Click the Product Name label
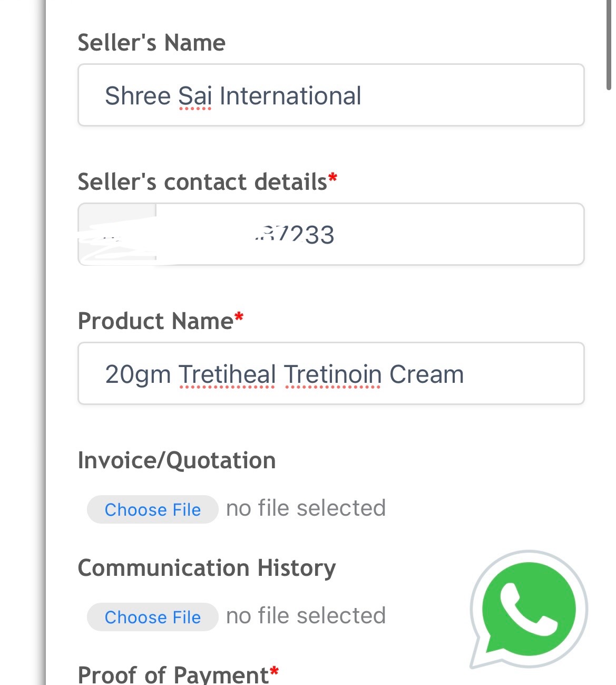This screenshot has height=685, width=616. 155,321
